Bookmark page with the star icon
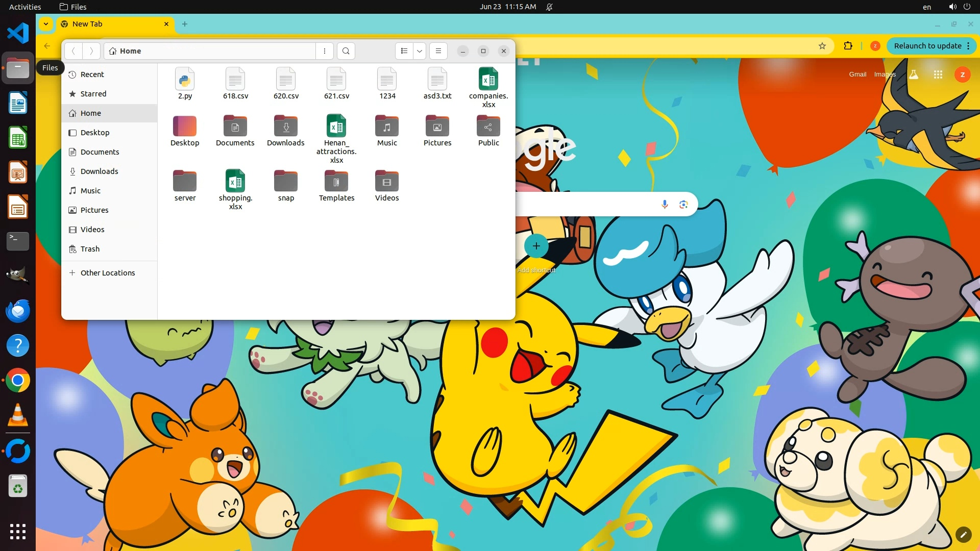This screenshot has width=980, height=551. coord(822,46)
